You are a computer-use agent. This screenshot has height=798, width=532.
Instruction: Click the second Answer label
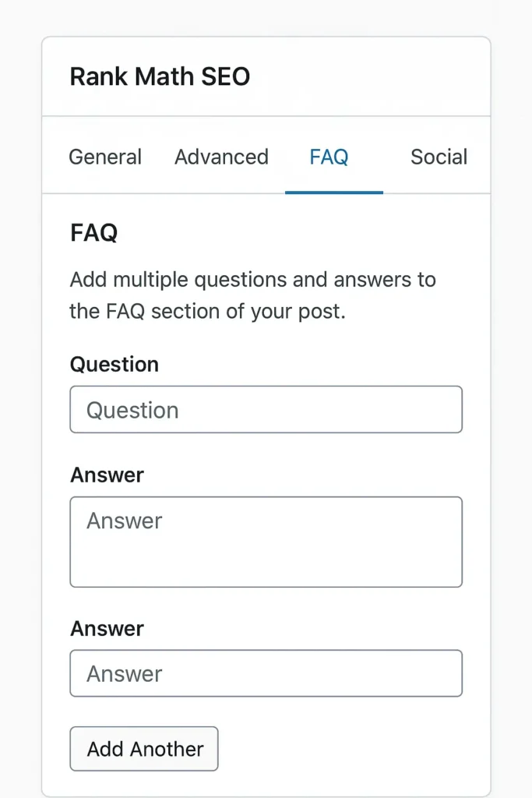coord(107,628)
